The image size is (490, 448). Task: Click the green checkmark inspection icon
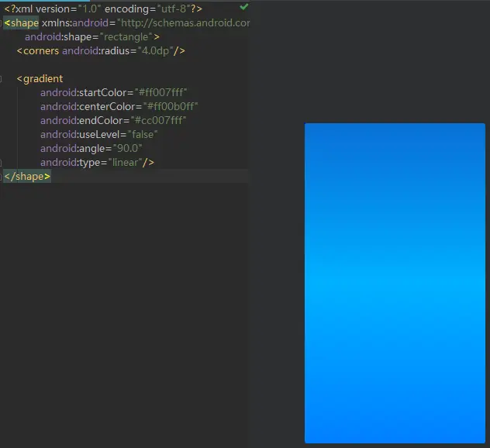[x=244, y=6]
